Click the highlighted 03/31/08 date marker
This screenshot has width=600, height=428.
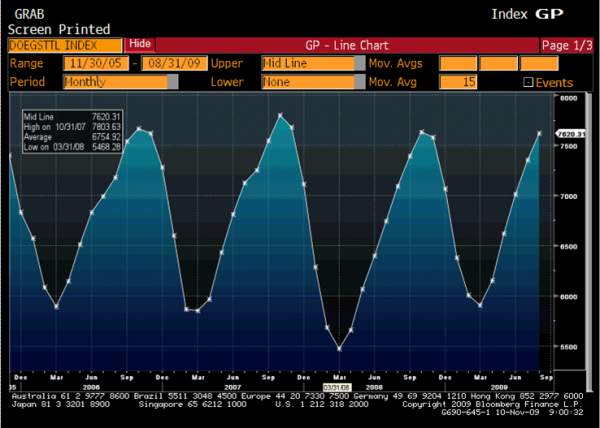click(337, 383)
